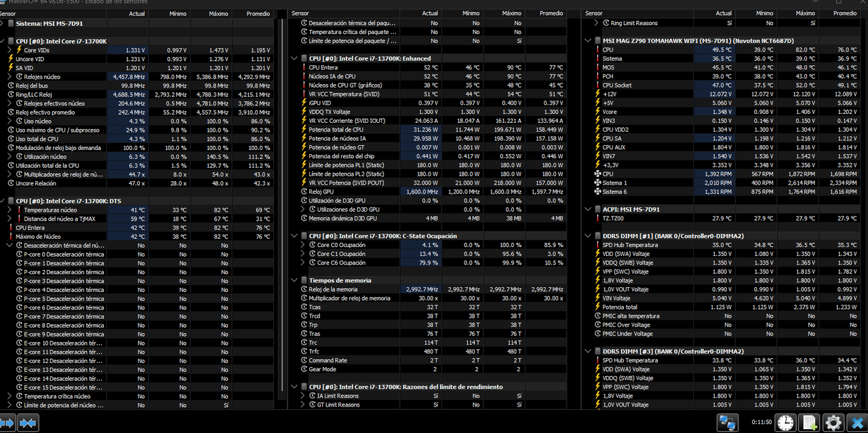
Task: Expand the Sistema: MSI MS-7D91 group
Action: pos(3,24)
